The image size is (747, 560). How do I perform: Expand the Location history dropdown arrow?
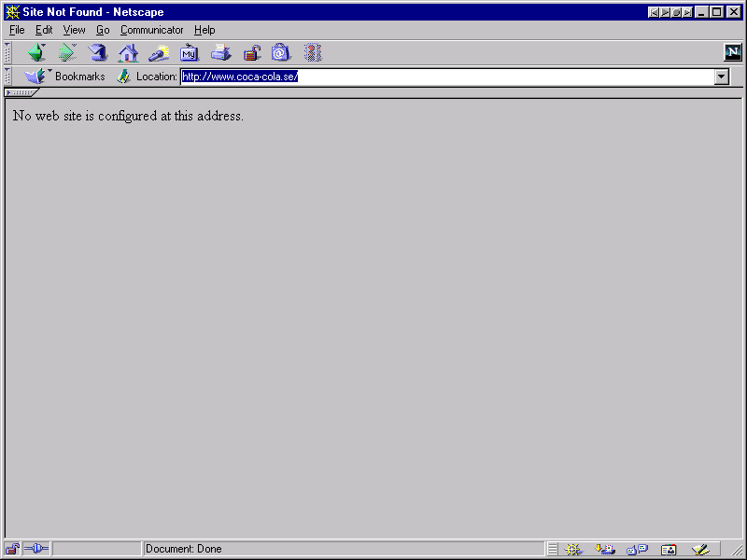click(x=721, y=77)
